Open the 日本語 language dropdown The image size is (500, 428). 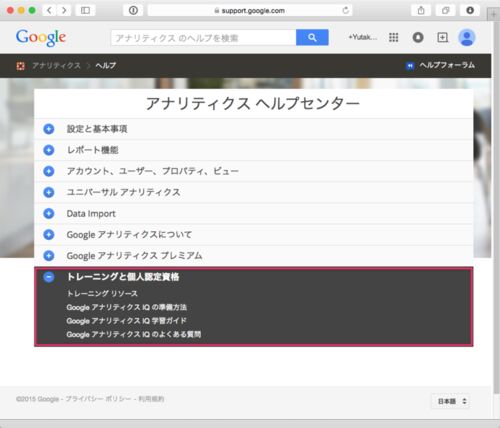pos(451,401)
